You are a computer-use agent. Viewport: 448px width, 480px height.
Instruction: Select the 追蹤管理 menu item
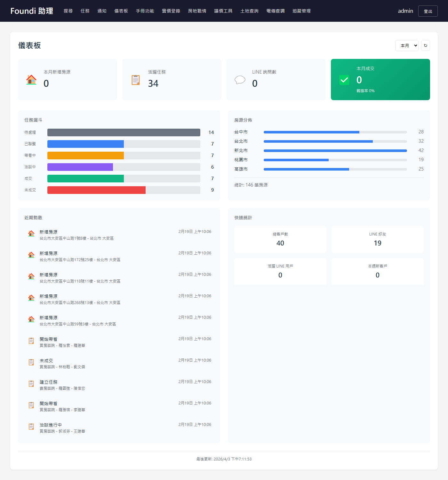[x=302, y=11]
